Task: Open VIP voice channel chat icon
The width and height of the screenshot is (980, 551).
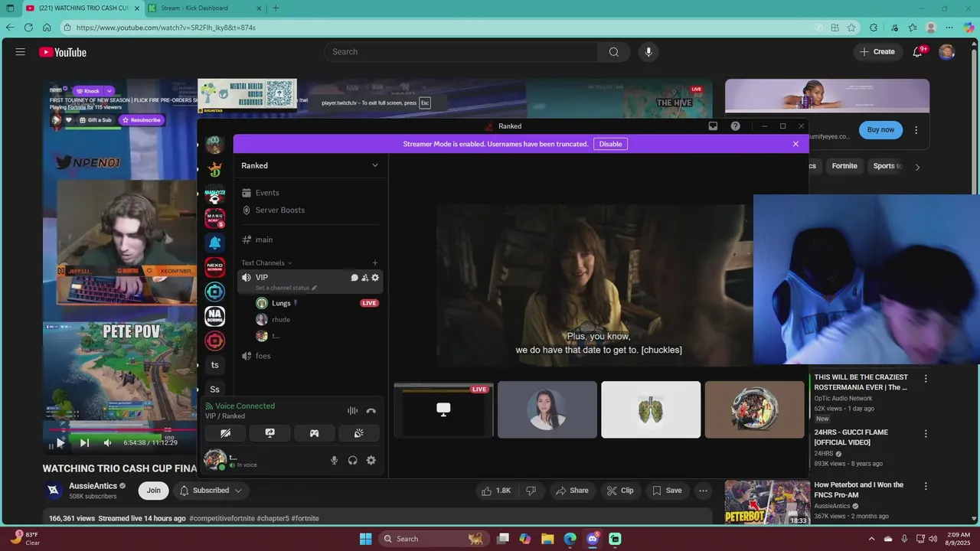Action: pos(354,278)
